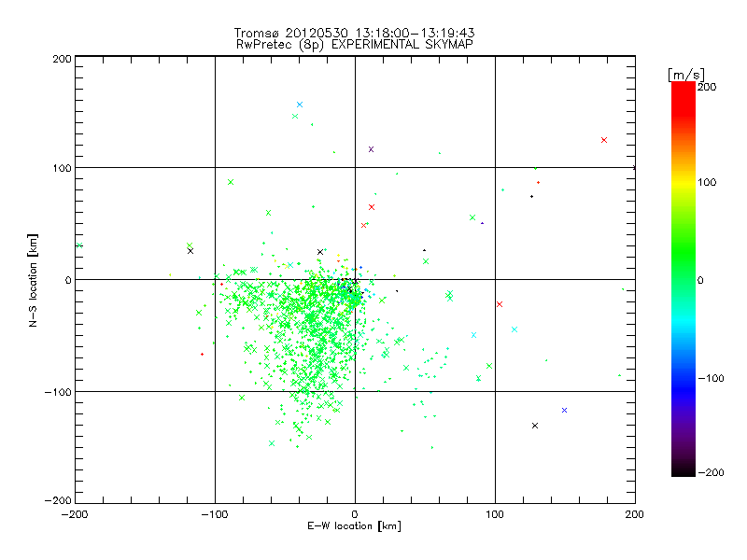
Task: Click the colorbar tick label '-200'
Action: (711, 472)
